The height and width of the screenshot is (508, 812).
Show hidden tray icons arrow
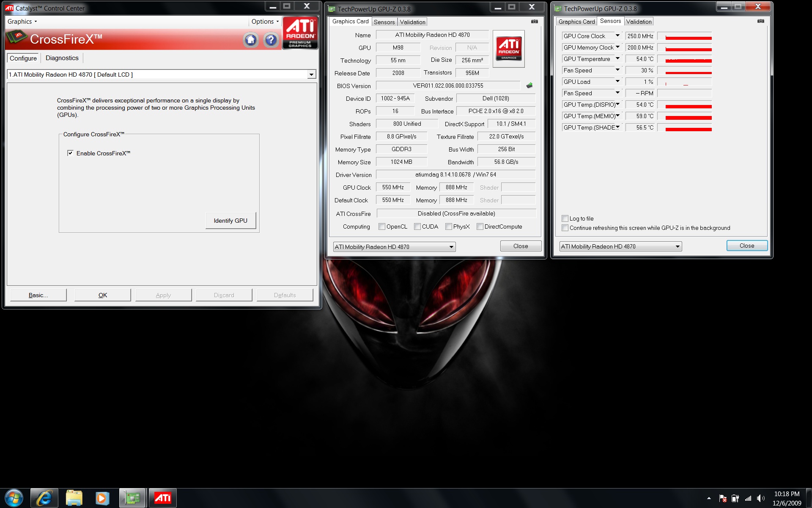[x=709, y=498]
